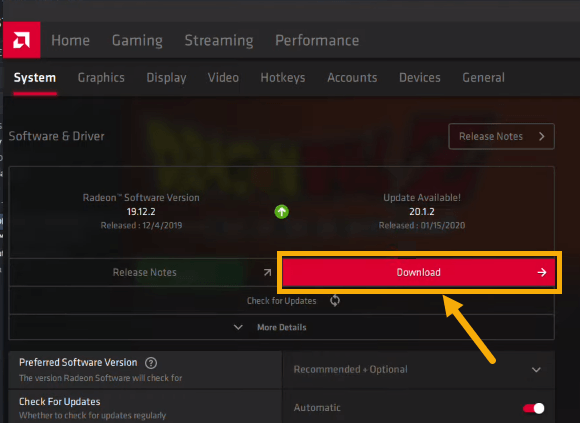Click the 20.1.2 update version number
The width and height of the screenshot is (580, 423).
422,212
